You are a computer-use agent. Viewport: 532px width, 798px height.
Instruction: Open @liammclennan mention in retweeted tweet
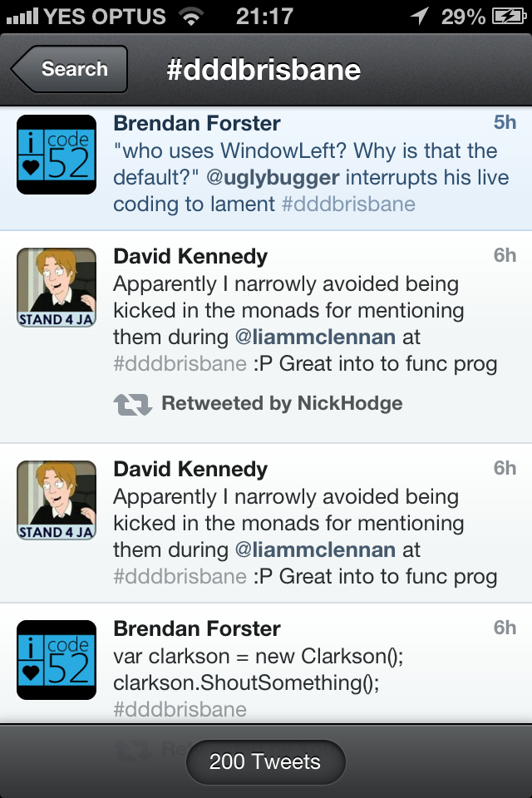click(x=316, y=337)
